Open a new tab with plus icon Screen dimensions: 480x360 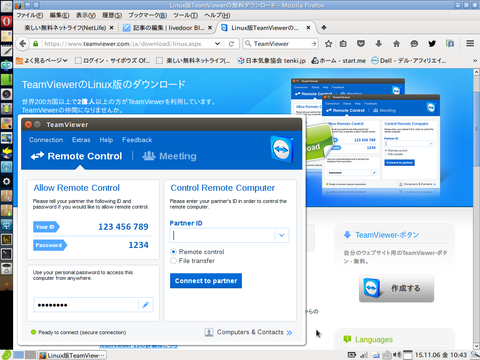tap(324, 28)
